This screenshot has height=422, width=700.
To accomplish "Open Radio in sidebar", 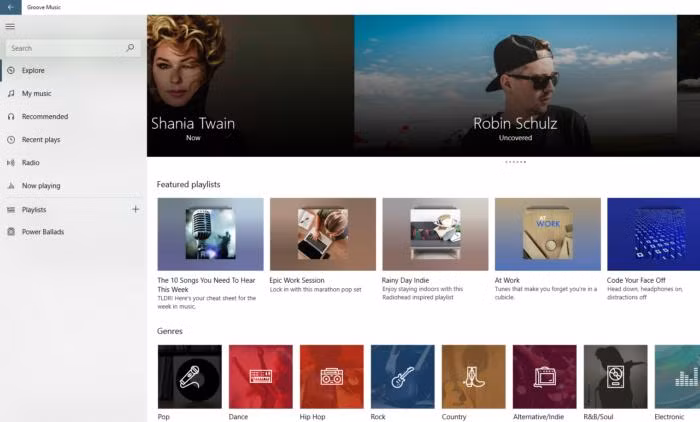I will click(x=31, y=163).
